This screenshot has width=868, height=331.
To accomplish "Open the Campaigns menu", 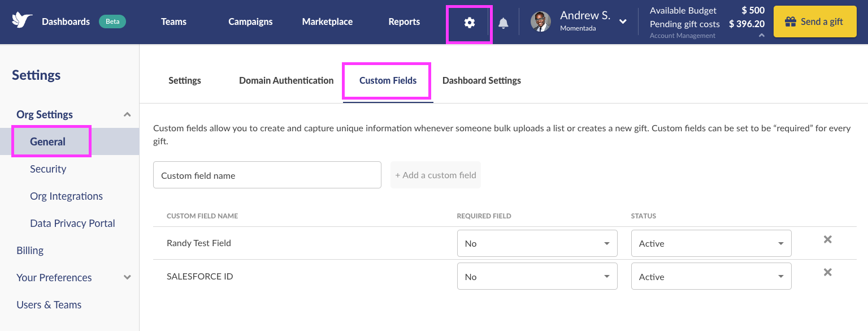I will click(250, 22).
